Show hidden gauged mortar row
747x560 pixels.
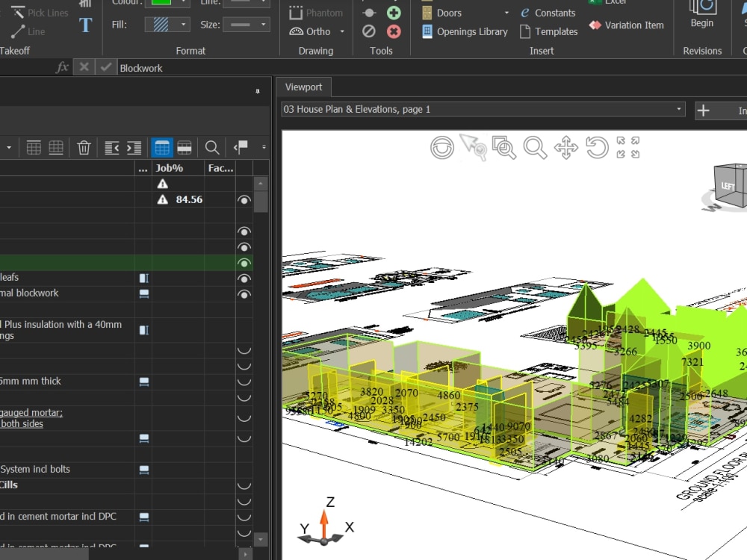pos(244,418)
